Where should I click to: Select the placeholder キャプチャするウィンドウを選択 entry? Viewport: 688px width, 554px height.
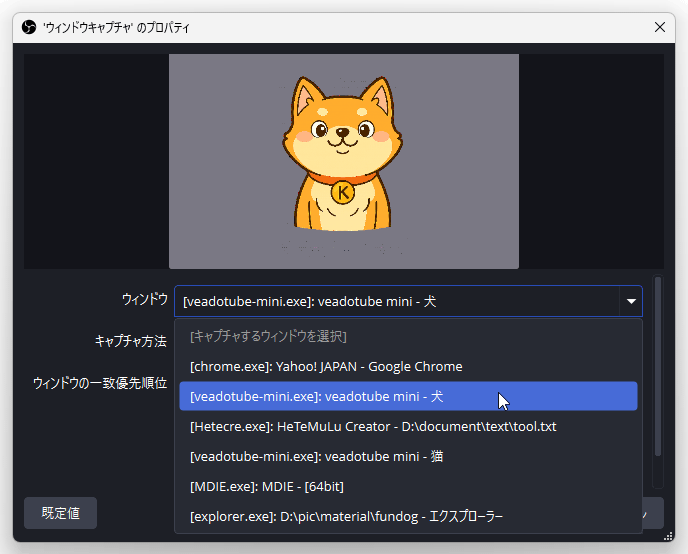tap(268, 337)
